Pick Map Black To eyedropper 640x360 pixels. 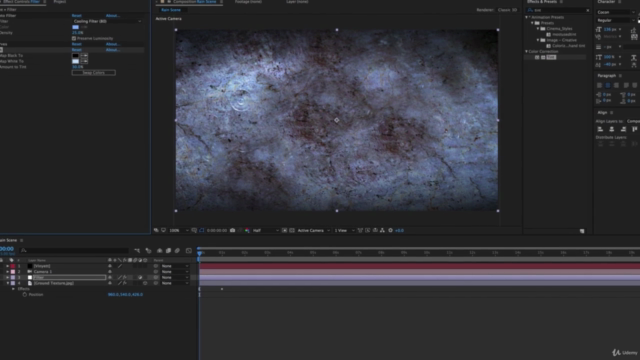click(x=84, y=56)
